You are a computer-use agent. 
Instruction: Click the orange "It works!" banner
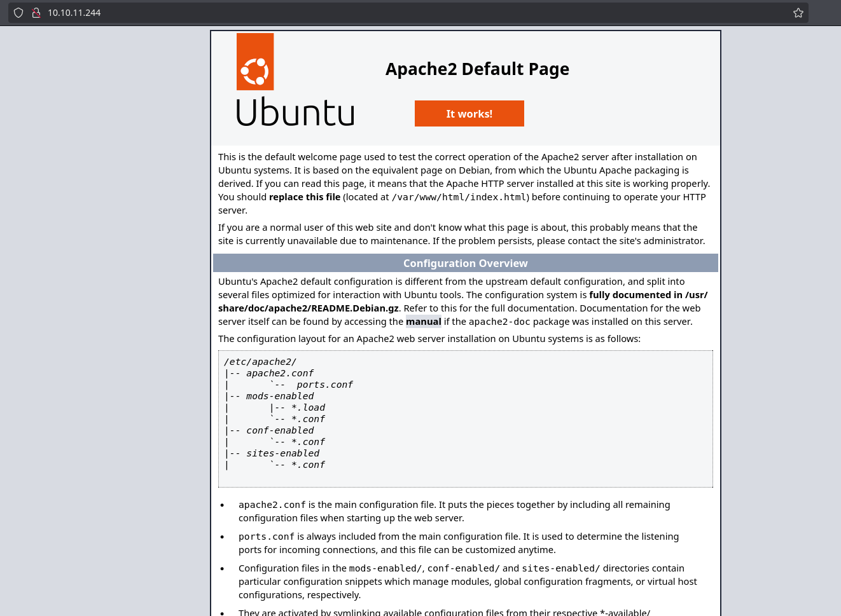pos(469,114)
